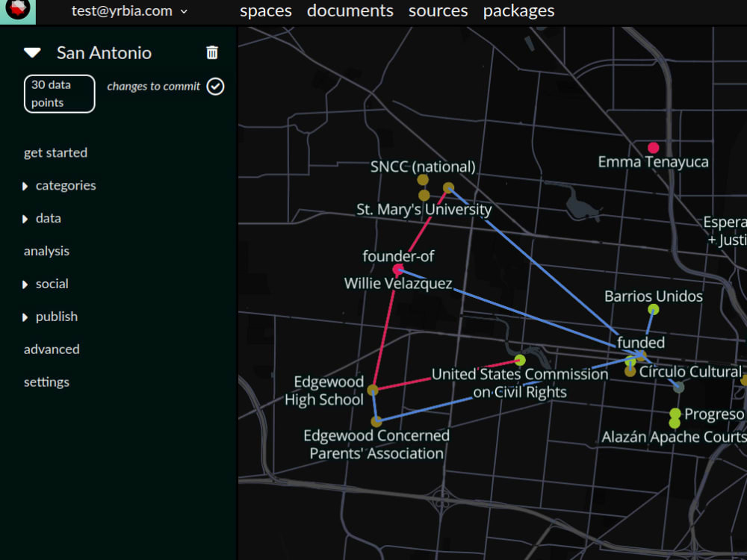Switch to the sources section
The image size is (747, 560).
tap(438, 11)
